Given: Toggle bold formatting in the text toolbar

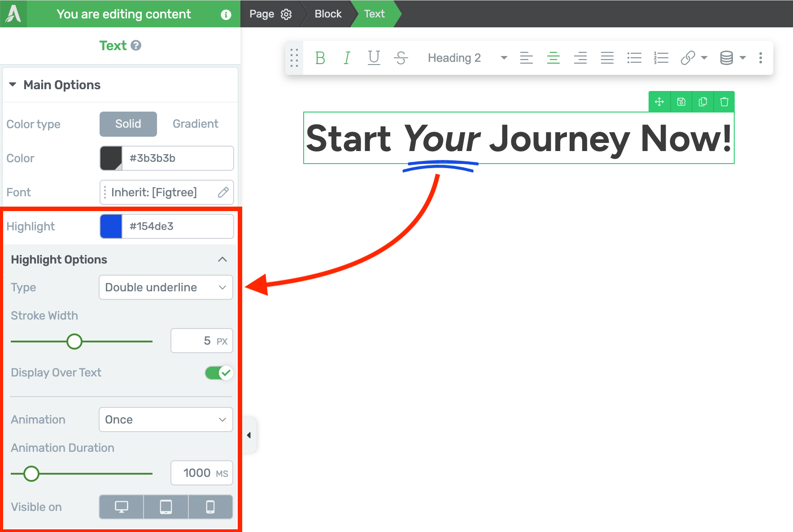Looking at the screenshot, I should coord(320,57).
